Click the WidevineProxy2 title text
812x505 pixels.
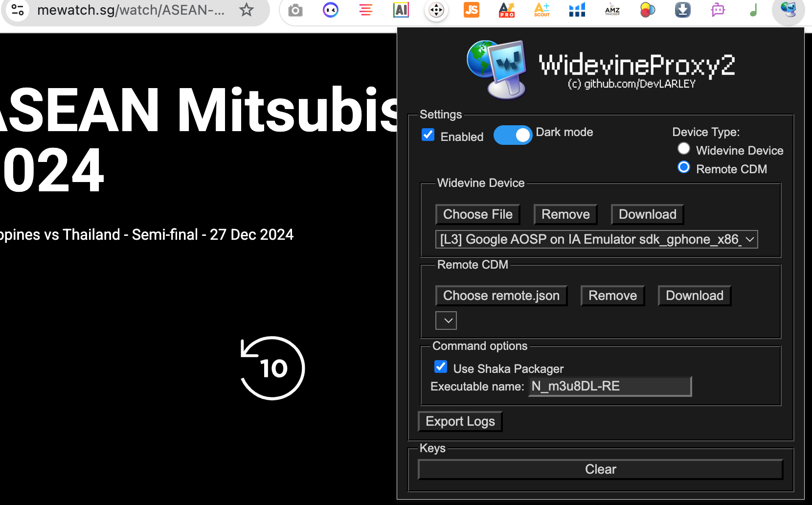pyautogui.click(x=637, y=65)
